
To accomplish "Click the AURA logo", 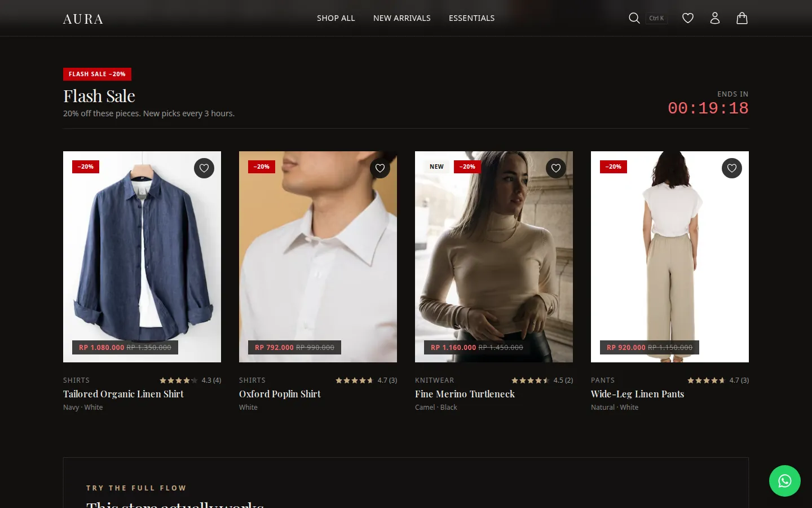I will [83, 19].
